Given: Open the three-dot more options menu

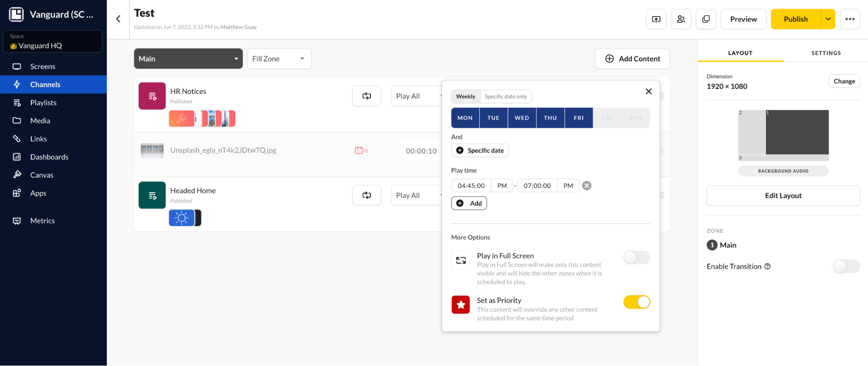Looking at the screenshot, I should point(850,19).
